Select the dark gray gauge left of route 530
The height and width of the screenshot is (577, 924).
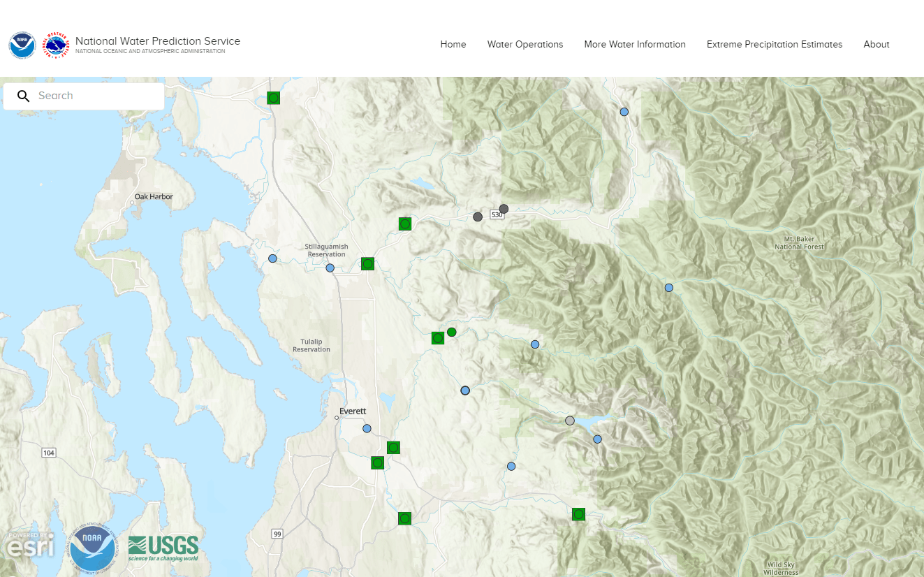click(478, 217)
